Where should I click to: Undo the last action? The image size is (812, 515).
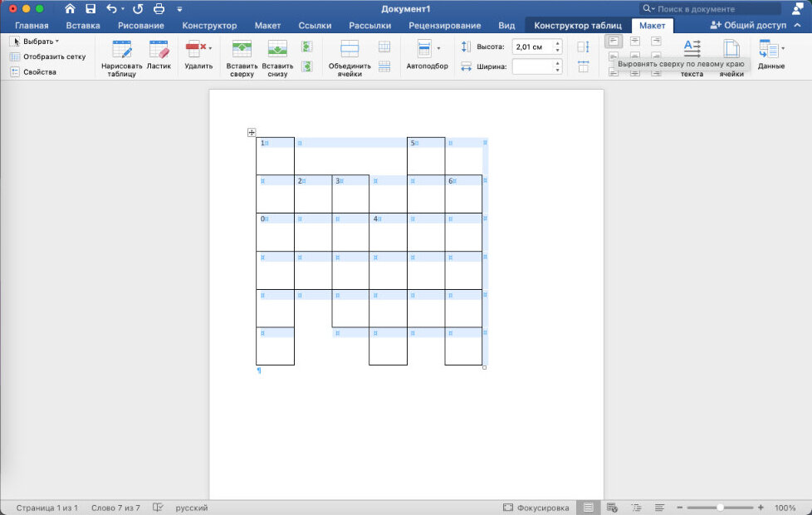[111, 9]
